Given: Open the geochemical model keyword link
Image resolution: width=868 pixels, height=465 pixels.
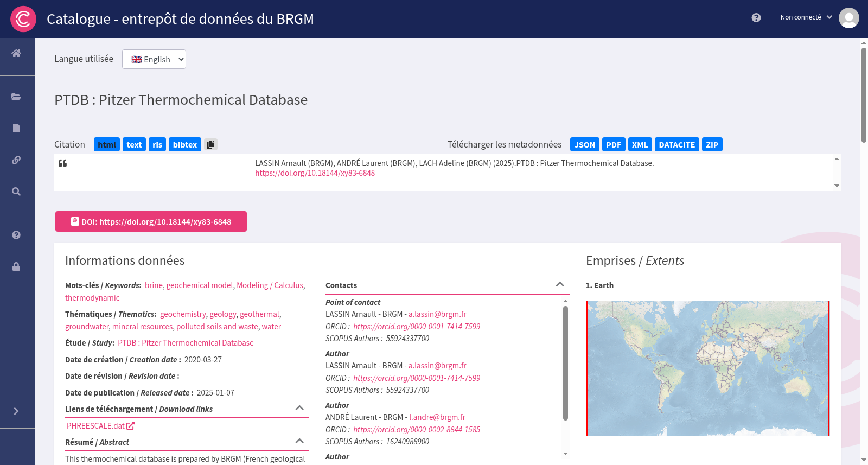Looking at the screenshot, I should pyautogui.click(x=200, y=285).
